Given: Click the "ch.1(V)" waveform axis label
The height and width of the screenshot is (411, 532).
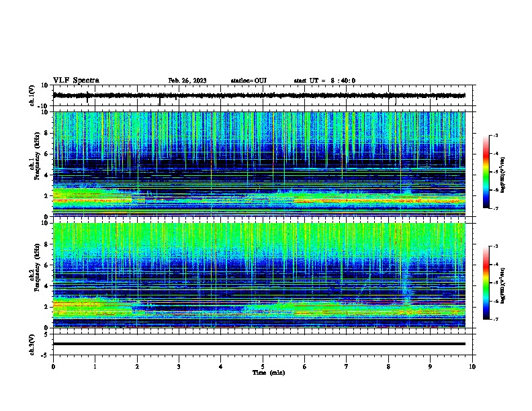Looking at the screenshot, I should tap(32, 95).
